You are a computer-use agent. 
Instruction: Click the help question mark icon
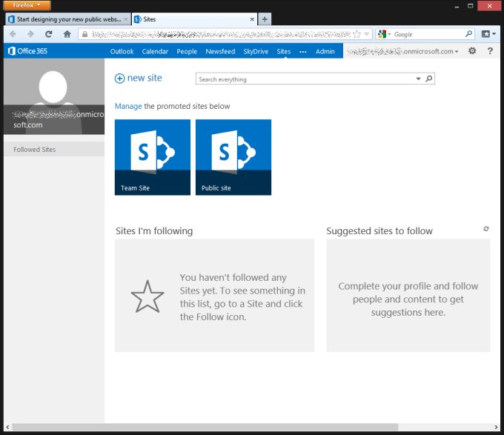(x=490, y=51)
